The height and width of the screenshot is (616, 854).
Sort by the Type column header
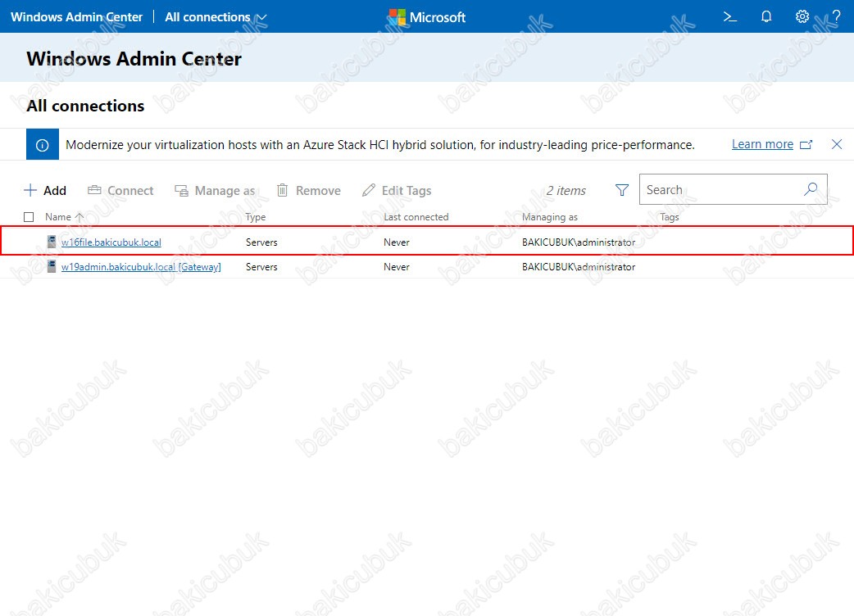pos(256,217)
